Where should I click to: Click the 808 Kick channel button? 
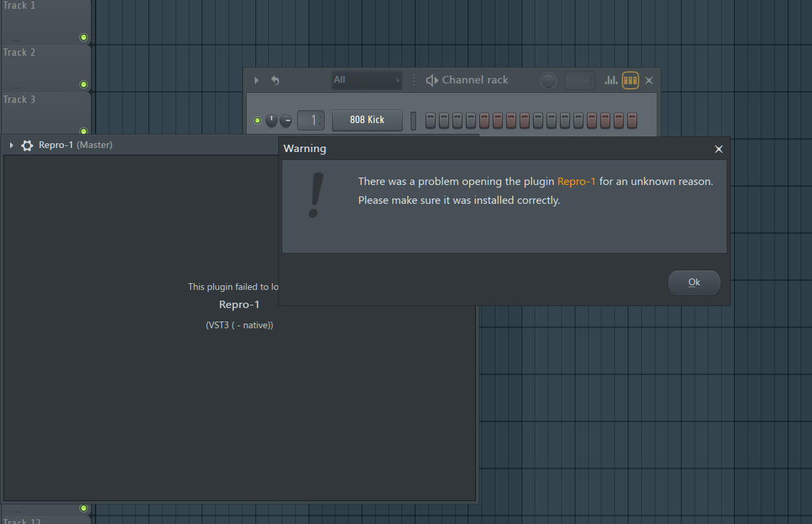click(x=367, y=120)
